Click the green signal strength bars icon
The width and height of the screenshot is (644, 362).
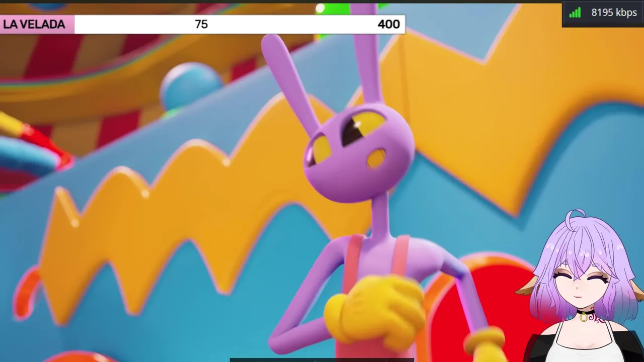(575, 13)
